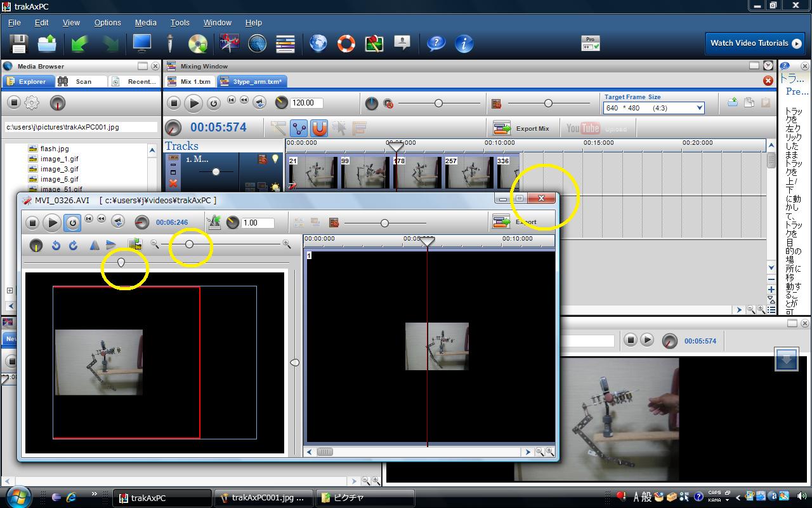Click the radar scan icon in the toolbar
The height and width of the screenshot is (508, 812).
tap(257, 43)
